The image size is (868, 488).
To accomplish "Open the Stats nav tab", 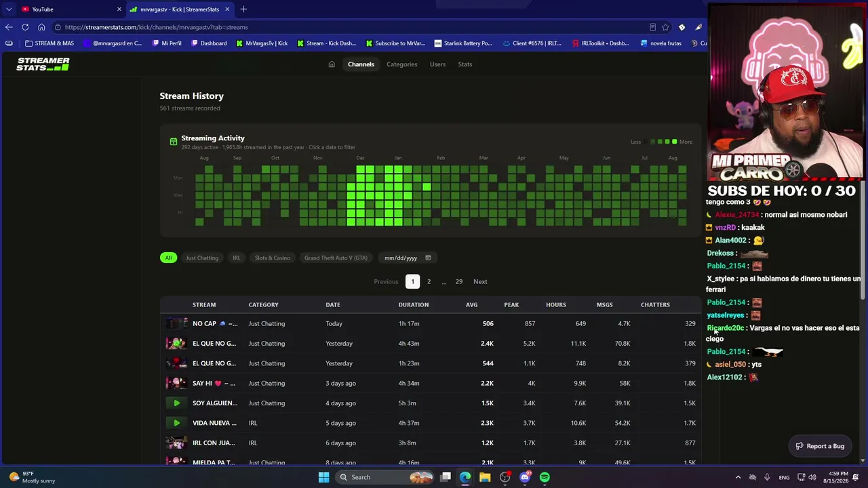I will (465, 64).
